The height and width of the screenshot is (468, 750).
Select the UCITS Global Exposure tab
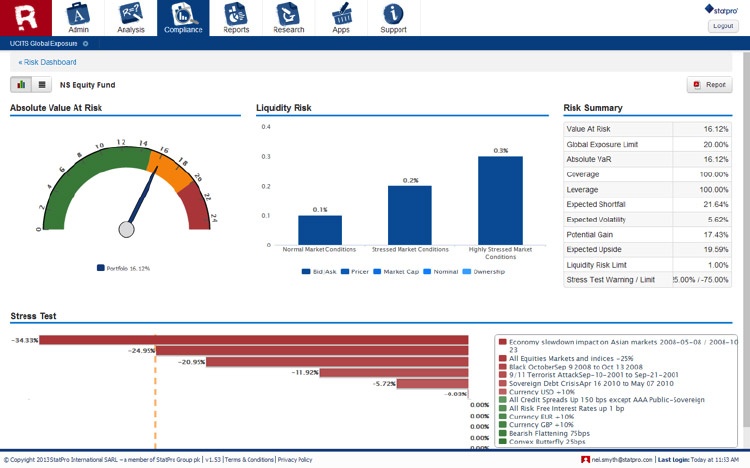click(44, 44)
